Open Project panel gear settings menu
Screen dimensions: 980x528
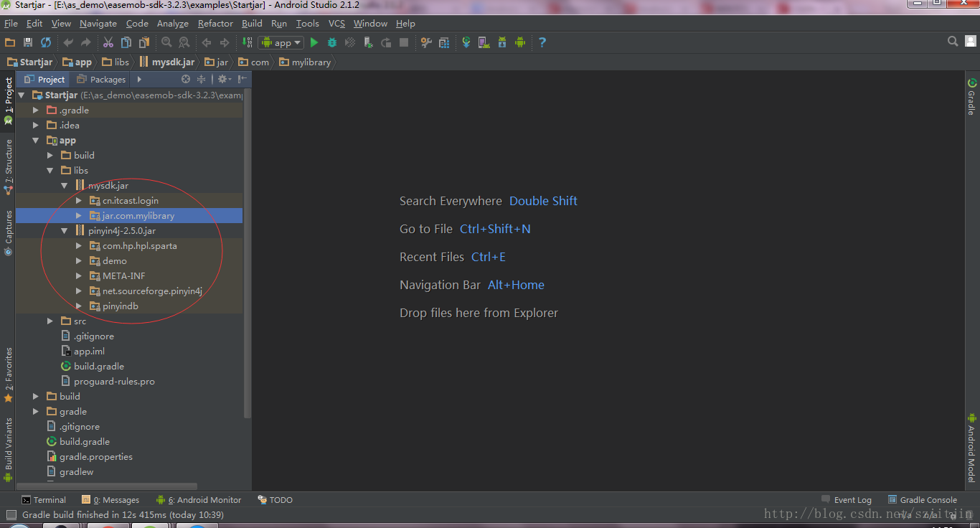click(223, 79)
